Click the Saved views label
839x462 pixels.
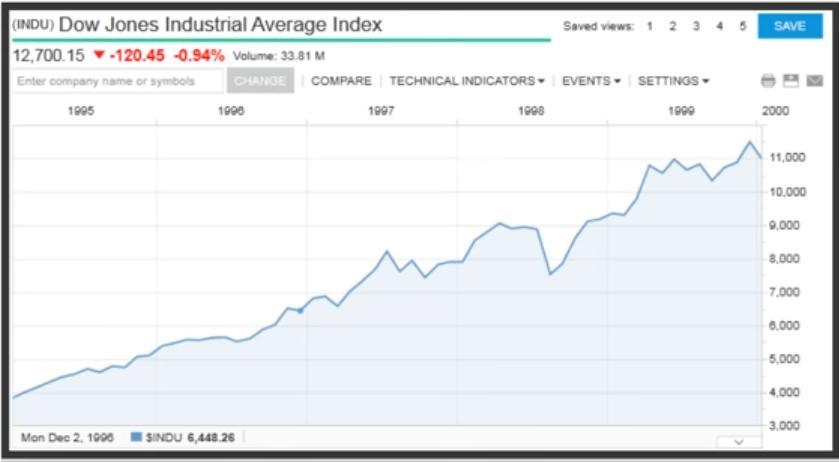tap(598, 26)
